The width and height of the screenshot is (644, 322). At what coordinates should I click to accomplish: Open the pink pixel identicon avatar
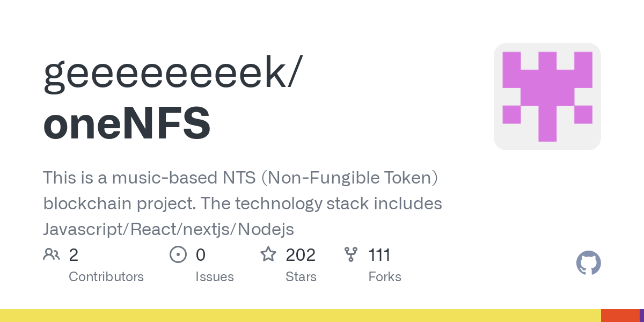[x=547, y=97]
